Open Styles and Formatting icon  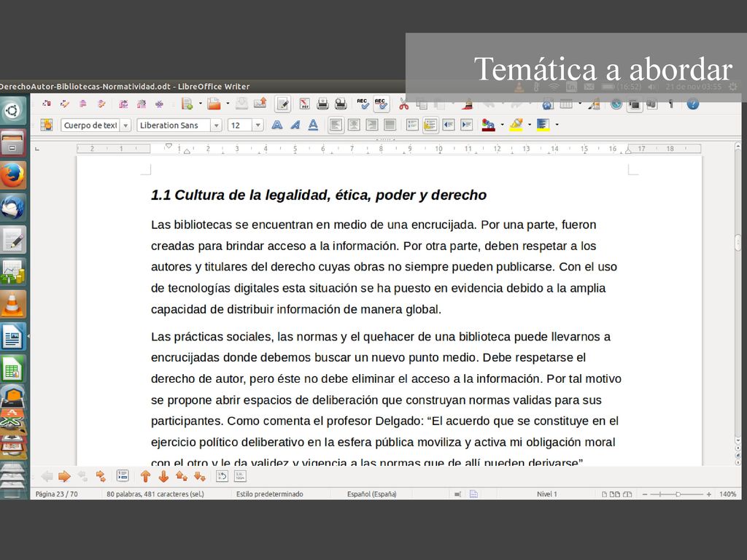click(x=46, y=125)
